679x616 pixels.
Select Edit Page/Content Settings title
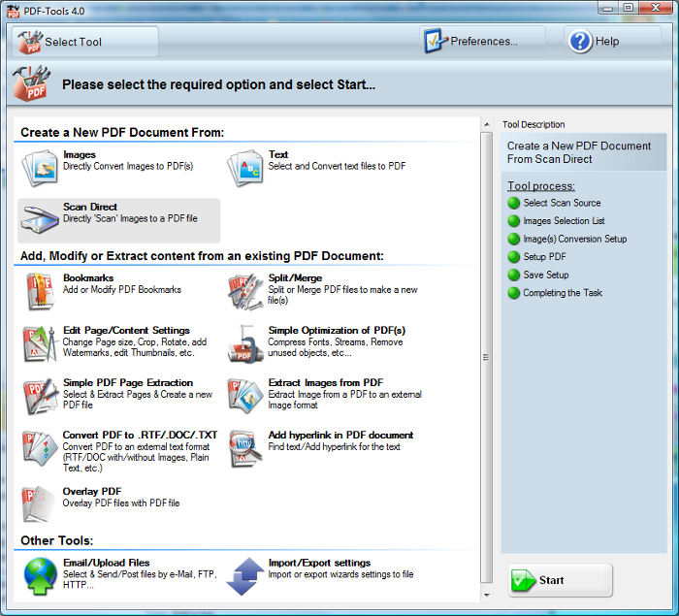(x=126, y=331)
